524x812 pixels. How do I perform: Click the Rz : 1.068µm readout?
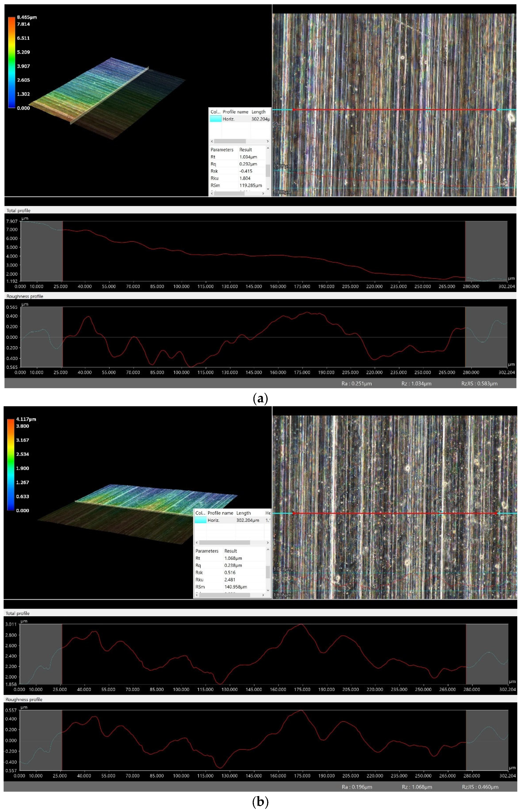tap(417, 787)
